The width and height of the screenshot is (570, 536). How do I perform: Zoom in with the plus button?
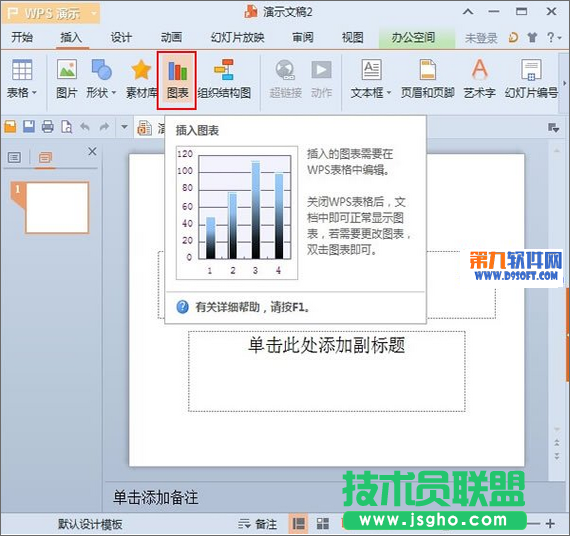tap(550, 524)
